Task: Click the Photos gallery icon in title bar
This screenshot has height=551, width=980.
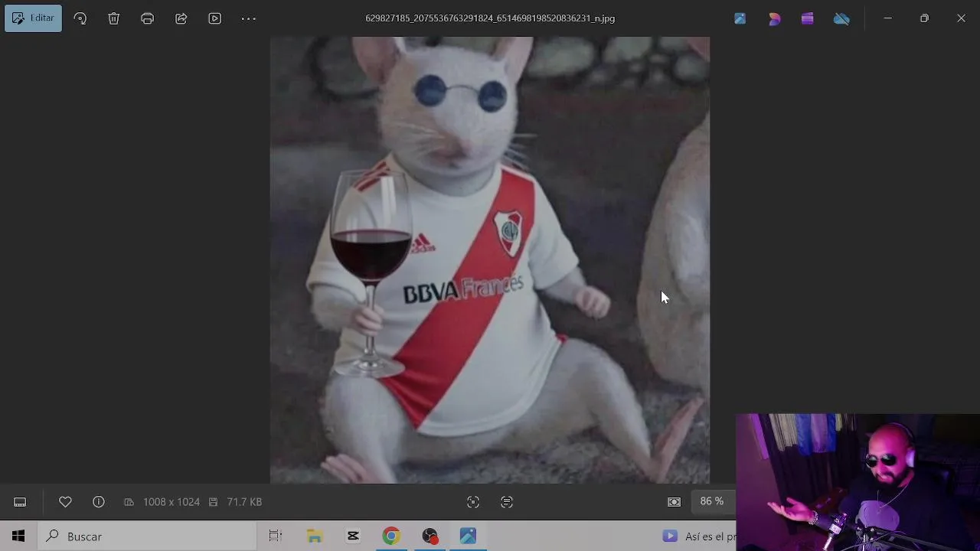Action: coord(740,18)
